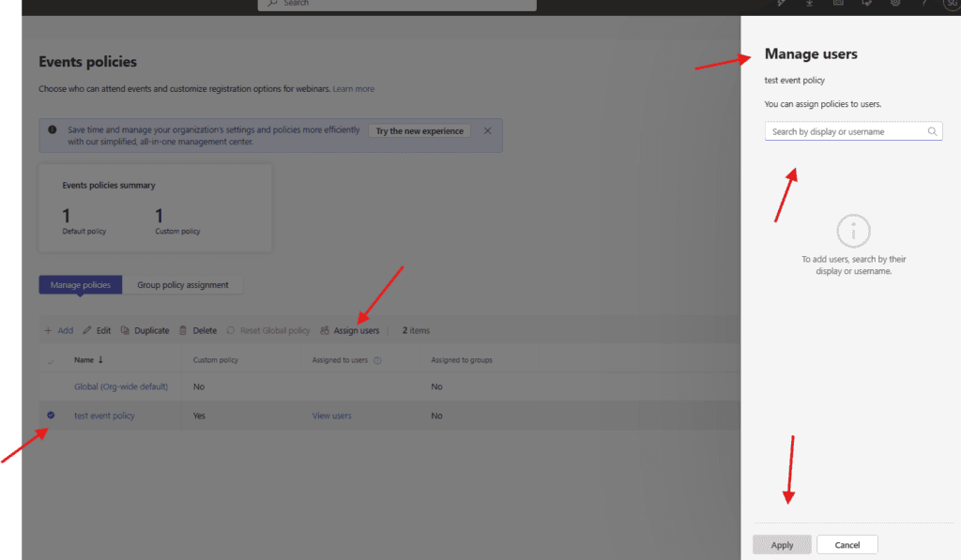
Task: Select the Manage policies tab
Action: 81,285
